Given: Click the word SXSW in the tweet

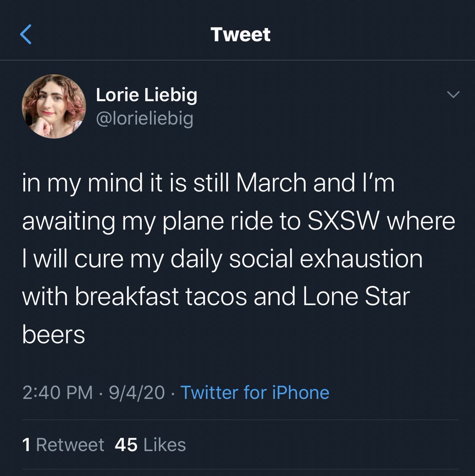Looking at the screenshot, I should [344, 221].
